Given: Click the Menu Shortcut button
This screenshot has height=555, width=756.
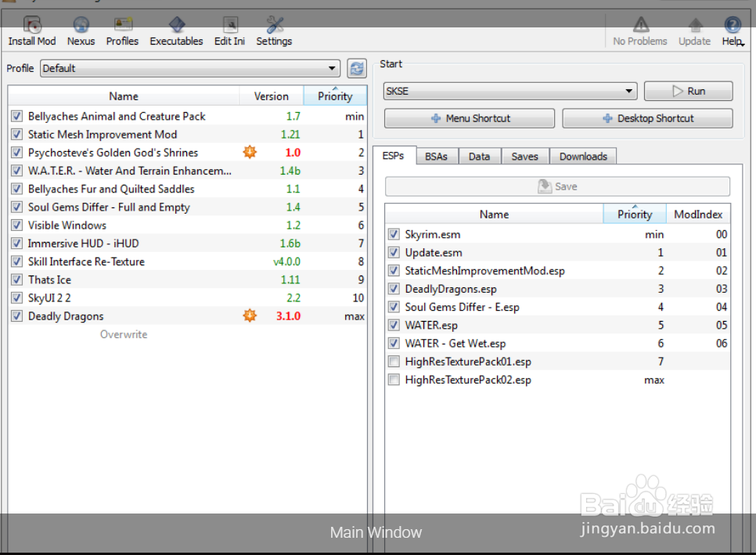Looking at the screenshot, I should [470, 119].
